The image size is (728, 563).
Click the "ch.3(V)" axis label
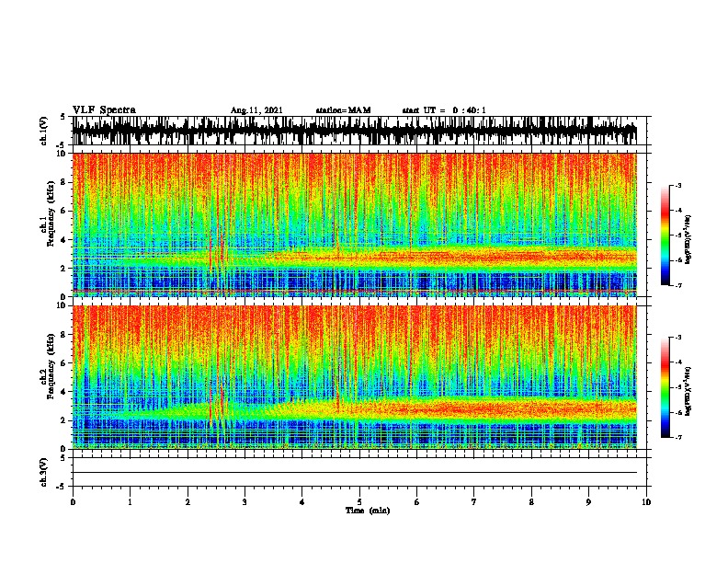tap(43, 473)
